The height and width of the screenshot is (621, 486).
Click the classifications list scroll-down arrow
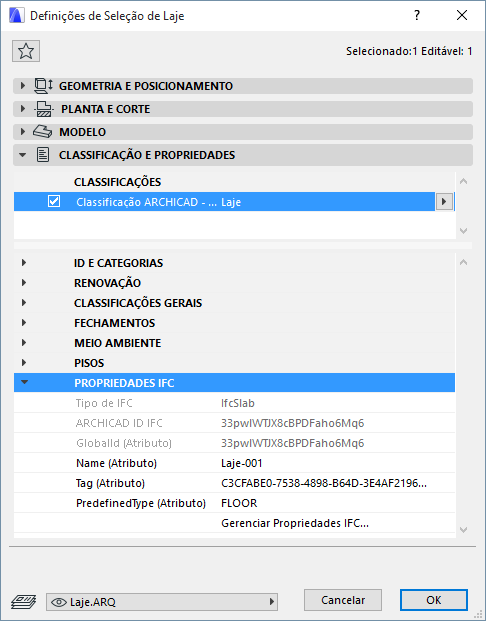463,230
